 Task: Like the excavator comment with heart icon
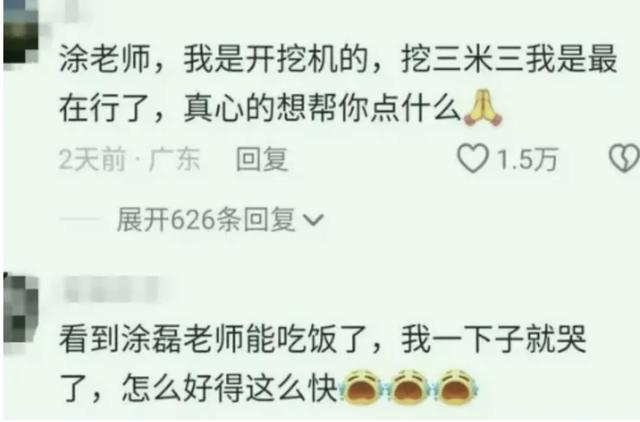click(473, 158)
